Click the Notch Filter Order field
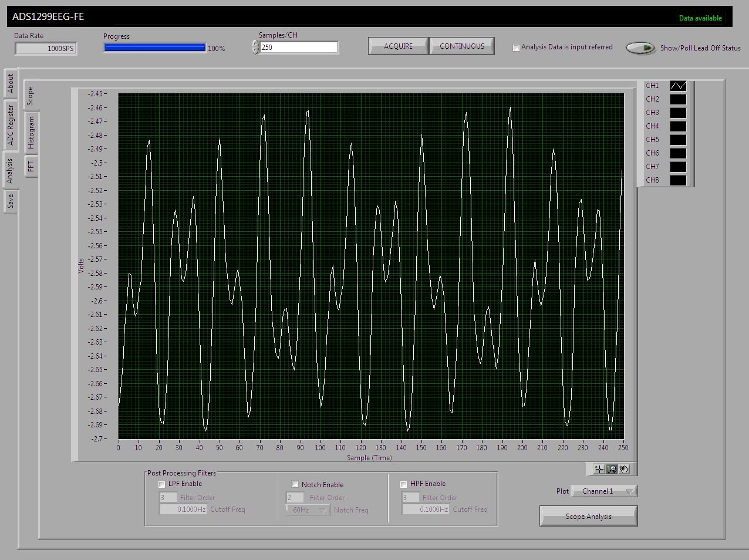The width and height of the screenshot is (749, 560). [x=295, y=498]
